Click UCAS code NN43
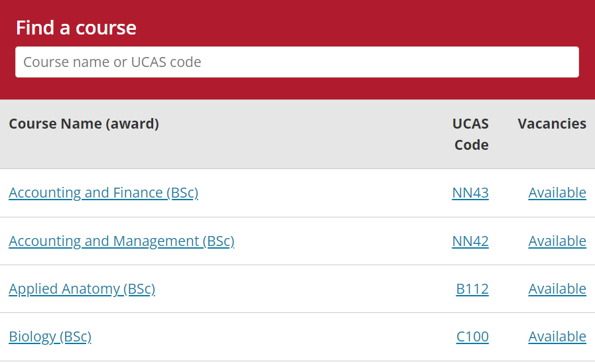 point(470,193)
